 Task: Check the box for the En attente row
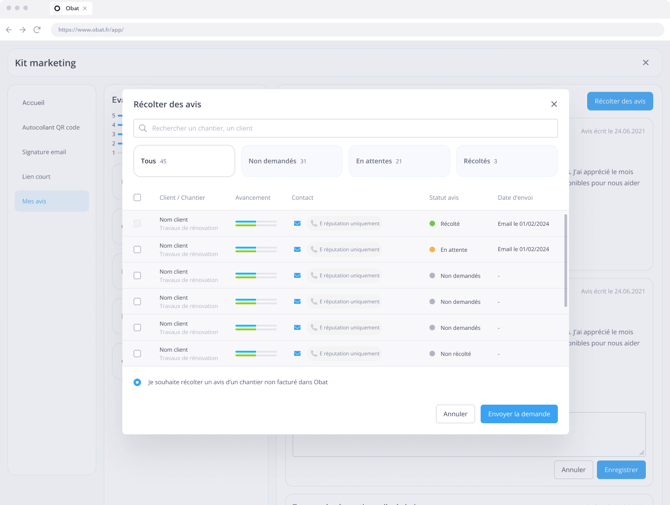(138, 250)
